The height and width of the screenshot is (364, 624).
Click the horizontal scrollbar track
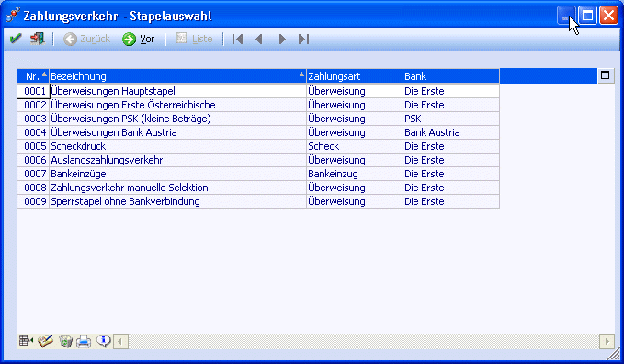coord(364,341)
